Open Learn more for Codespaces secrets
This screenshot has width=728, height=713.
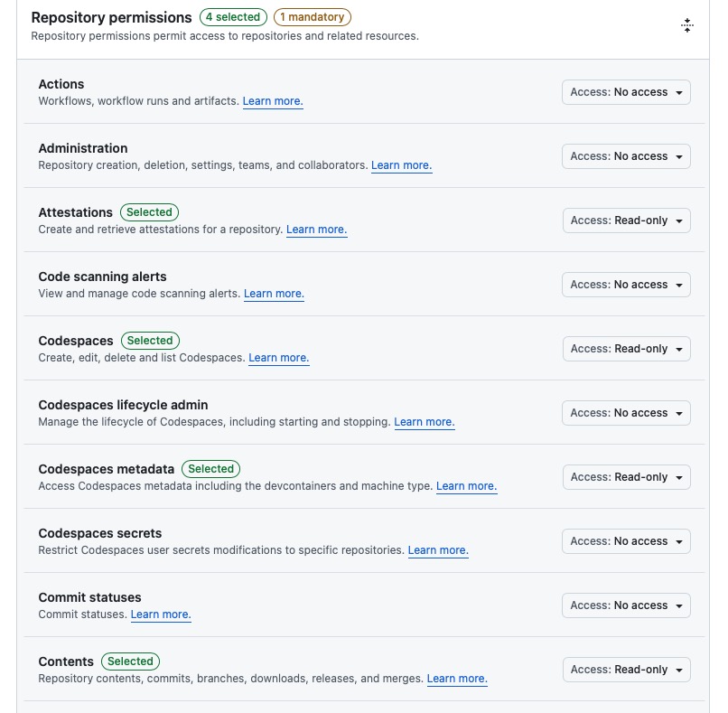[438, 550]
